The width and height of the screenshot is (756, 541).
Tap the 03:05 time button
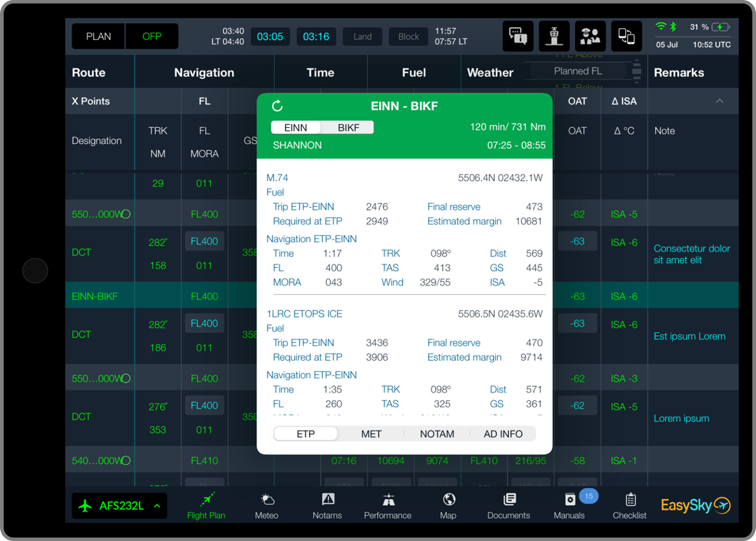(270, 36)
